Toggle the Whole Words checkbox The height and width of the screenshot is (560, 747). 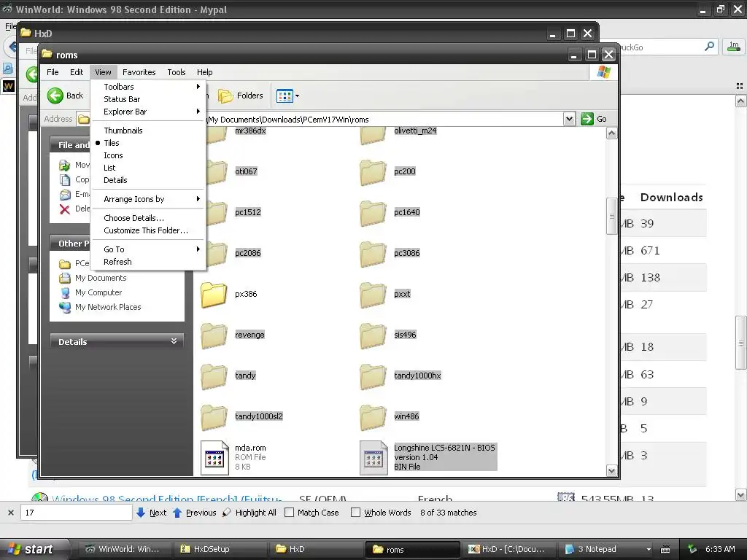(x=355, y=513)
